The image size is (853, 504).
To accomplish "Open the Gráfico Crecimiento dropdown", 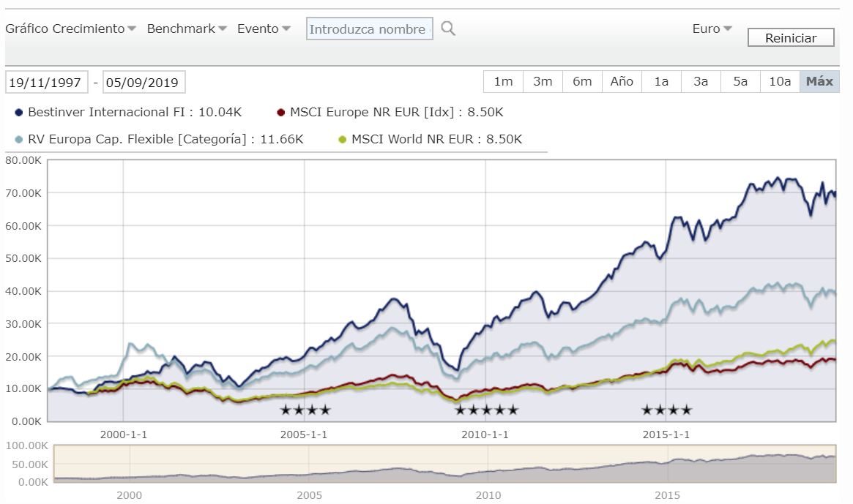I will (x=71, y=29).
